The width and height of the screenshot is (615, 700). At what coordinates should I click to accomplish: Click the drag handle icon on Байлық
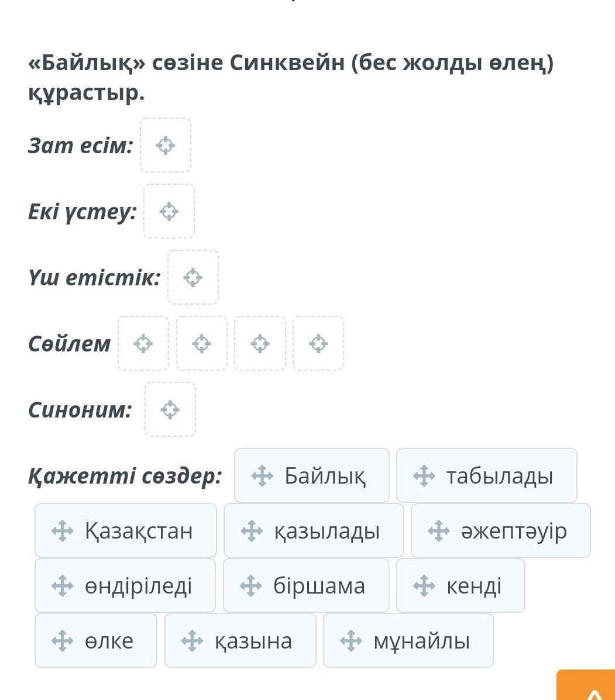pos(262,476)
